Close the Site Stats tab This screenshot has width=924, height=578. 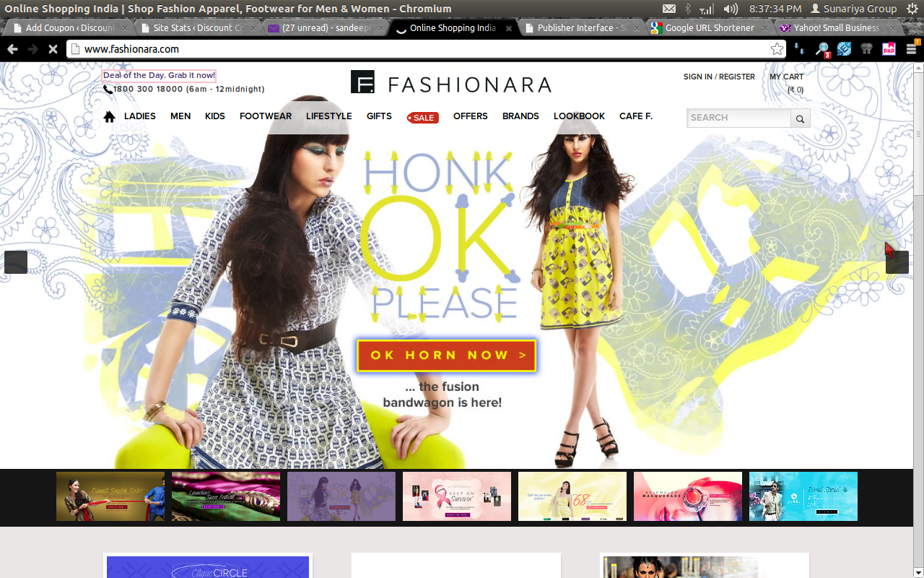(x=252, y=28)
